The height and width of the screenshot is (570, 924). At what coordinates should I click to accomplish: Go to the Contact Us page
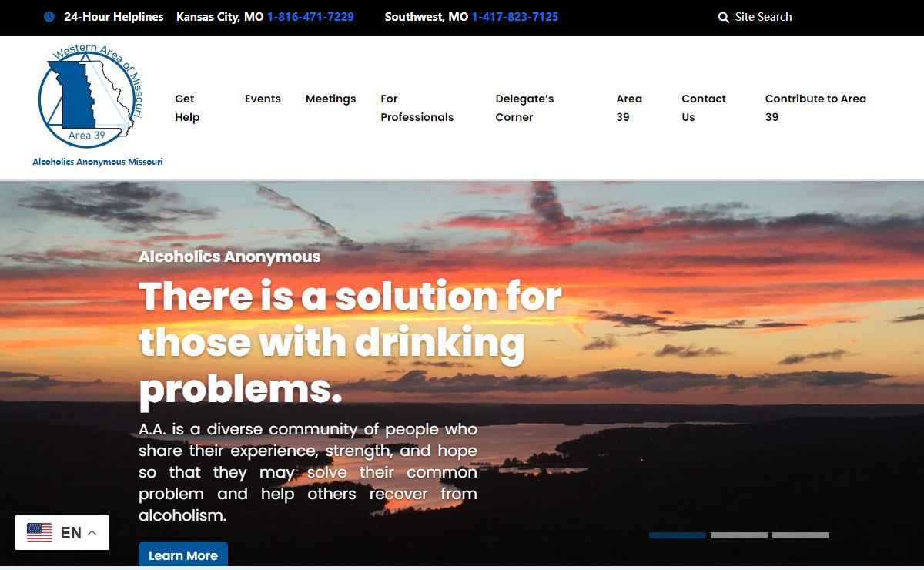pyautogui.click(x=704, y=108)
